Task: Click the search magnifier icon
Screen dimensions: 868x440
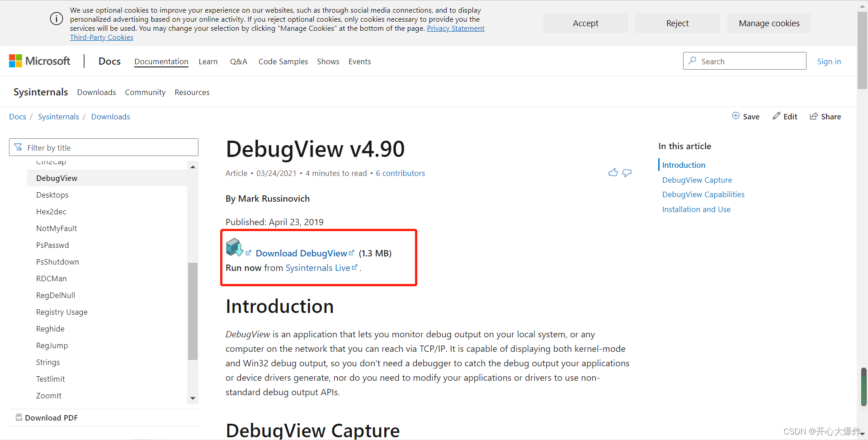Action: (x=693, y=61)
